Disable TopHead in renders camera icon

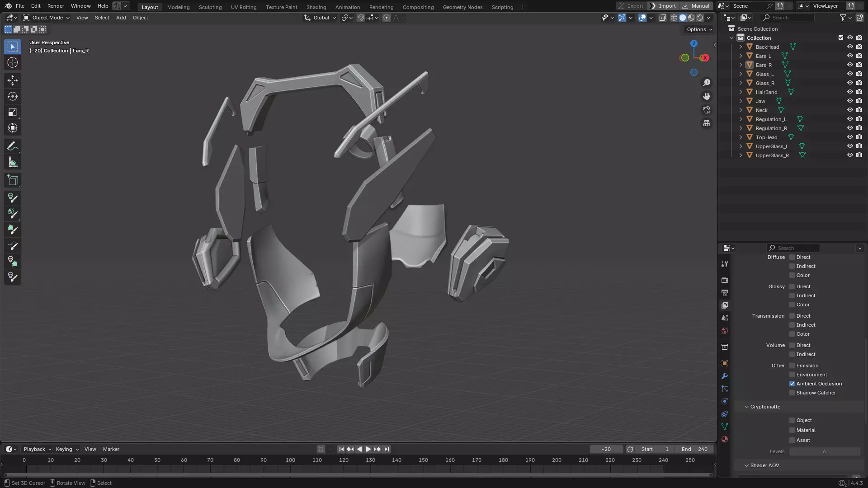tap(859, 137)
